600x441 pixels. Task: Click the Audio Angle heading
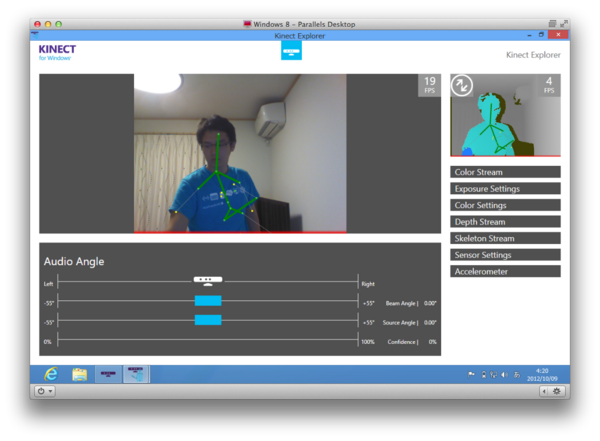tap(74, 261)
